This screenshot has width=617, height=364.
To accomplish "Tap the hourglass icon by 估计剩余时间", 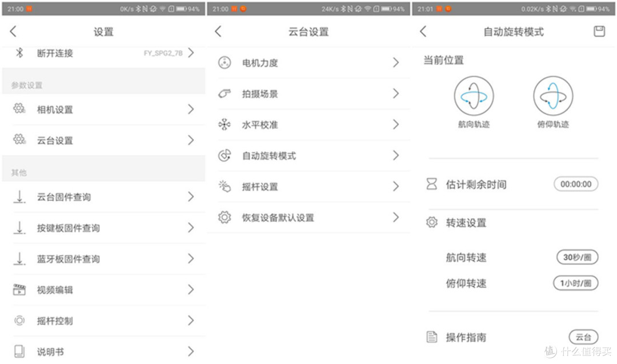I will pyautogui.click(x=432, y=184).
